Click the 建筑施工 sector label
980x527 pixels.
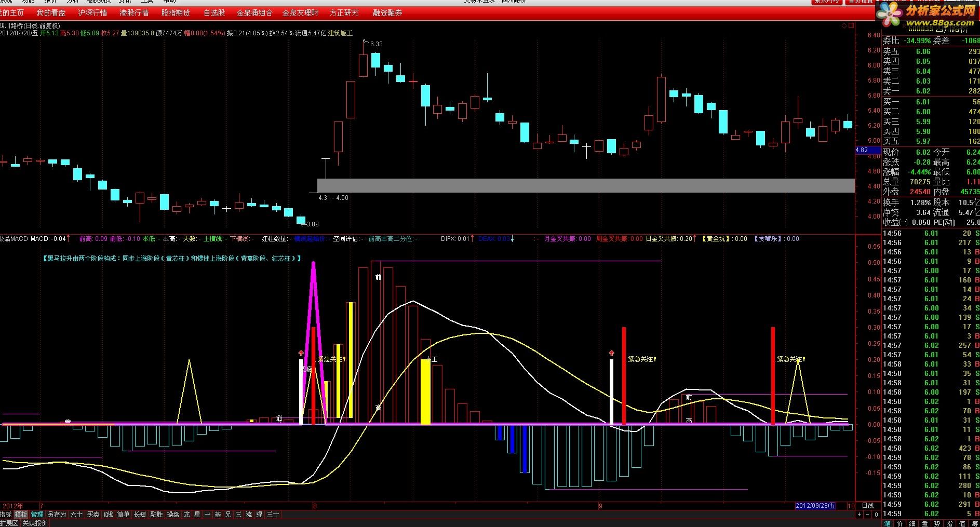[x=340, y=33]
